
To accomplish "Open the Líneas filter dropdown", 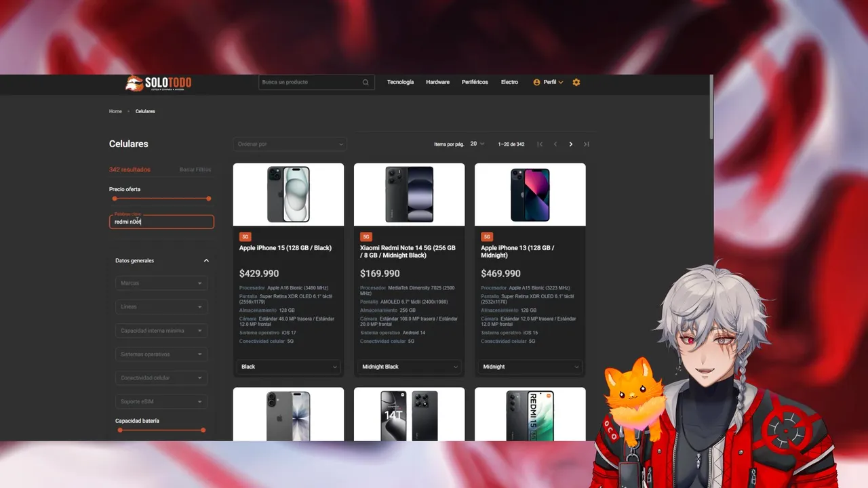I will click(161, 307).
